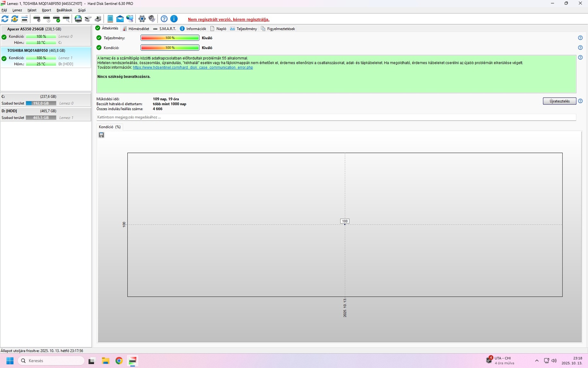Open Google Chrome from the taskbar
The height and width of the screenshot is (368, 588).
[x=119, y=361]
